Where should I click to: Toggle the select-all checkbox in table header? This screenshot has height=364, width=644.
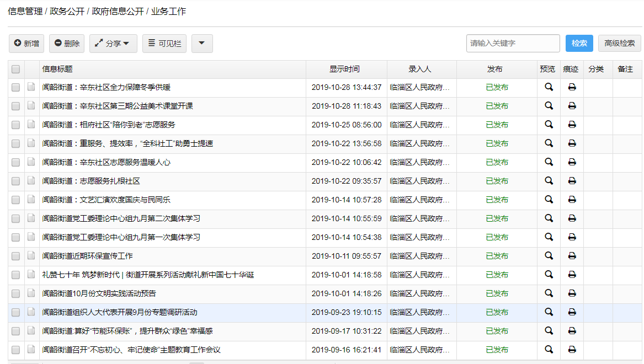coord(16,69)
